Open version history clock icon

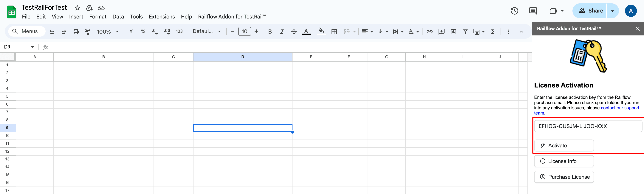pyautogui.click(x=514, y=11)
